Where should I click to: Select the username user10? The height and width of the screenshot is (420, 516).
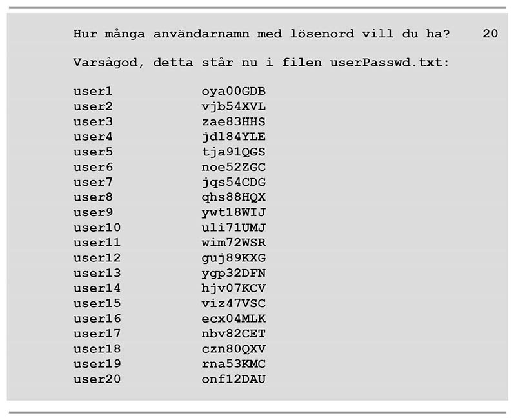[97, 228]
